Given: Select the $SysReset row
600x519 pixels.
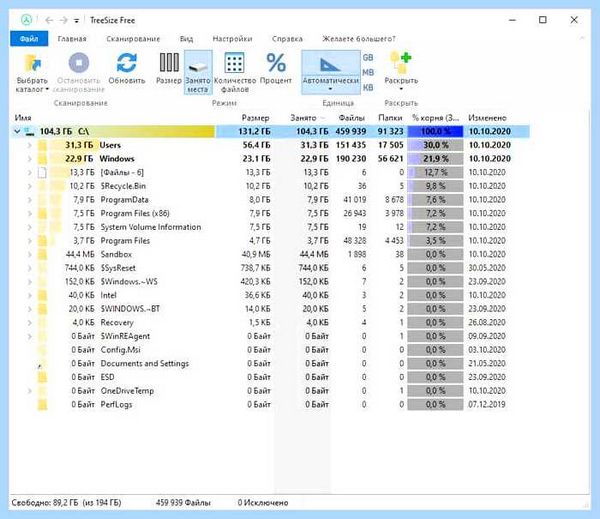Looking at the screenshot, I should pyautogui.click(x=268, y=268).
